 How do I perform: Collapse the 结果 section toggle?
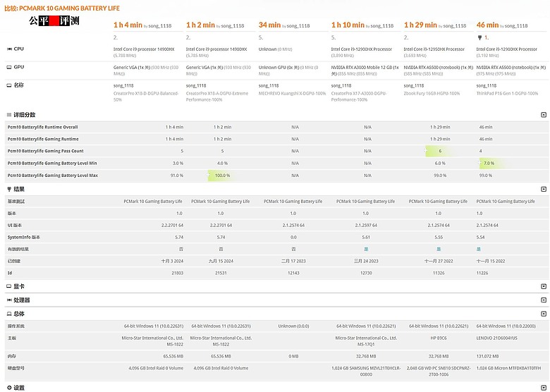(x=544, y=190)
